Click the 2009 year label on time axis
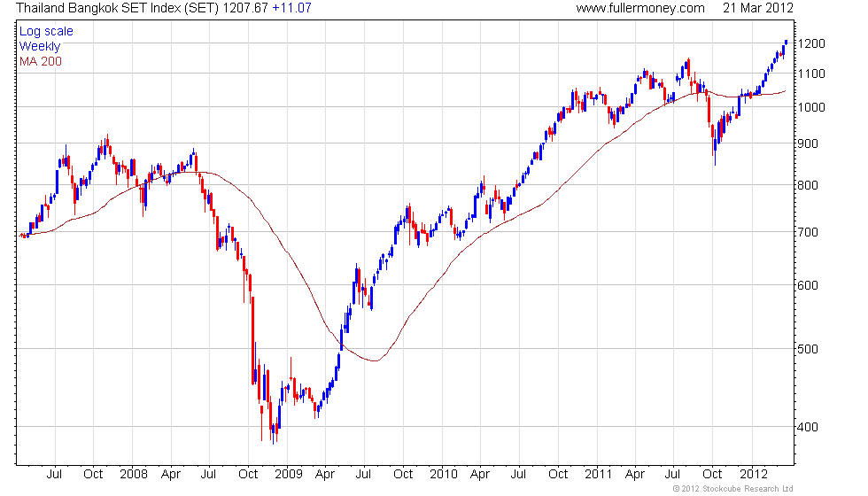This screenshot has height=496, width=868. 289,475
